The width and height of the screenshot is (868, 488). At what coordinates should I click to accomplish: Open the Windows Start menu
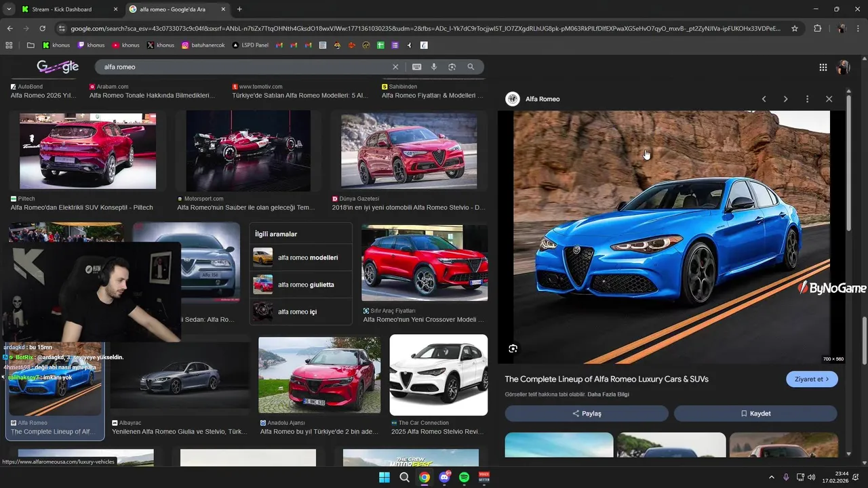point(384,477)
